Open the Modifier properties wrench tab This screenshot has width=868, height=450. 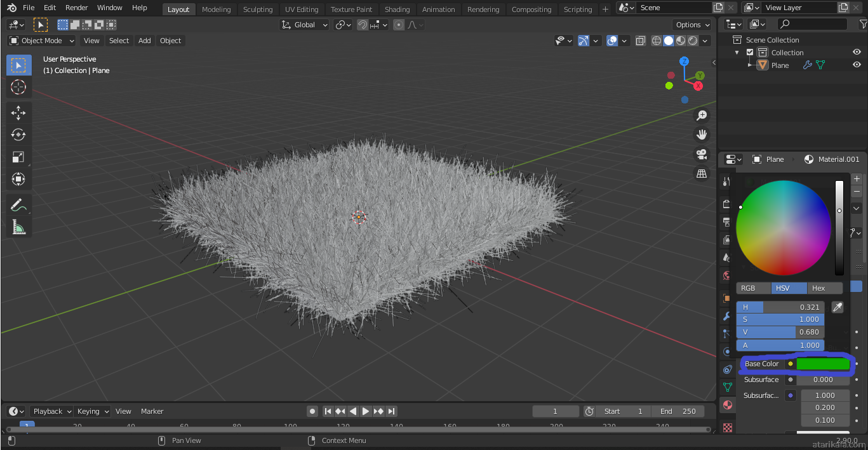tap(727, 316)
